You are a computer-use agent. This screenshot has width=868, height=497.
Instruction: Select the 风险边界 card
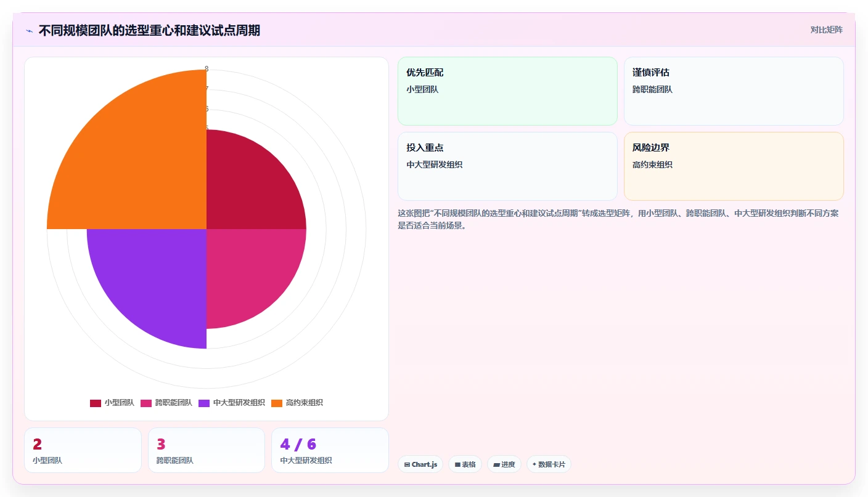pos(734,166)
